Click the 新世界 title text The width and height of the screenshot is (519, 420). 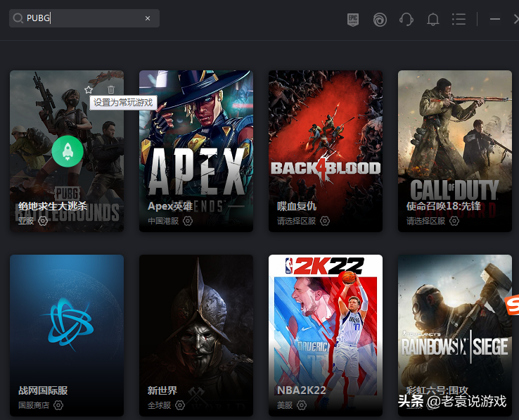point(162,390)
